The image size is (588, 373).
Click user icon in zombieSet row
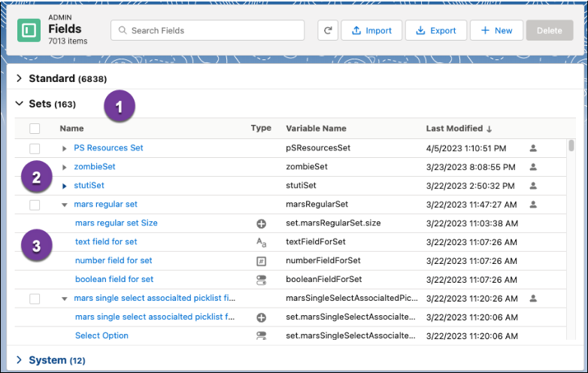point(533,167)
